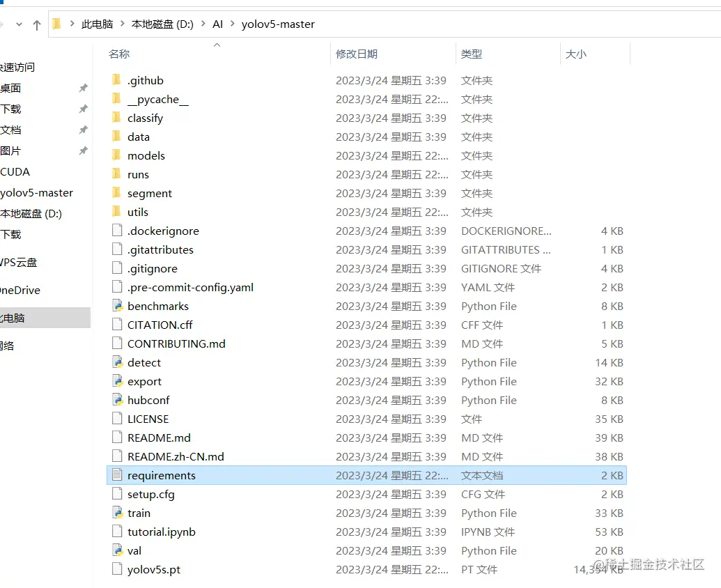
Task: Select the CONTRIBUTING.md file icon
Action: (117, 344)
